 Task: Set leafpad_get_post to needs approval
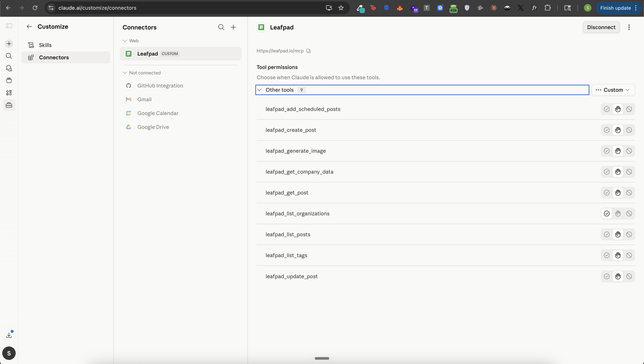[618, 193]
